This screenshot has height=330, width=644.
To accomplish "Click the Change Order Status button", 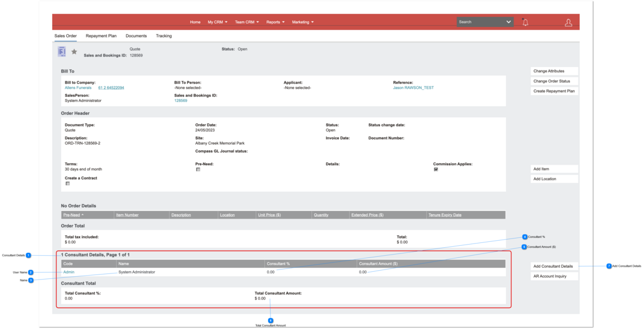I will point(554,81).
